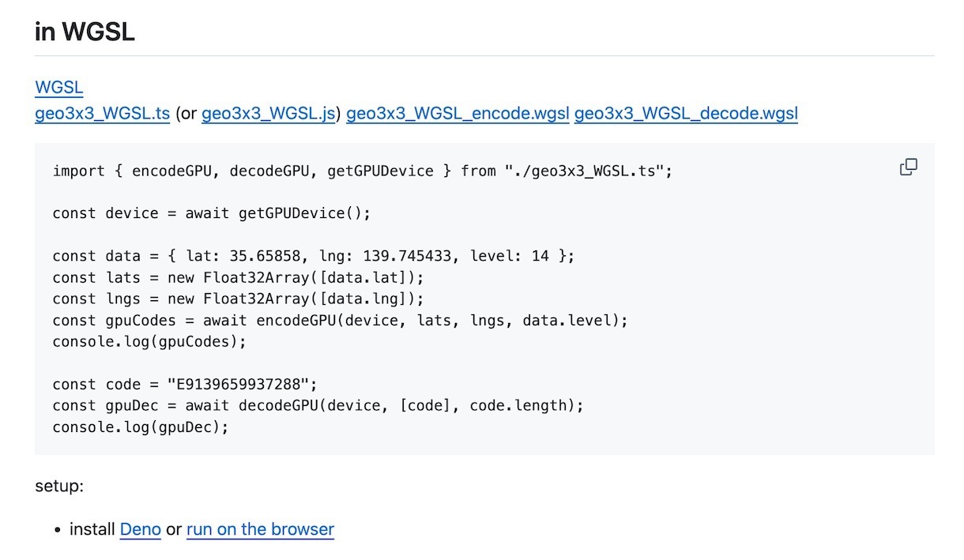Click the copy code icon in the code block
This screenshot has width=964, height=560.
[909, 167]
